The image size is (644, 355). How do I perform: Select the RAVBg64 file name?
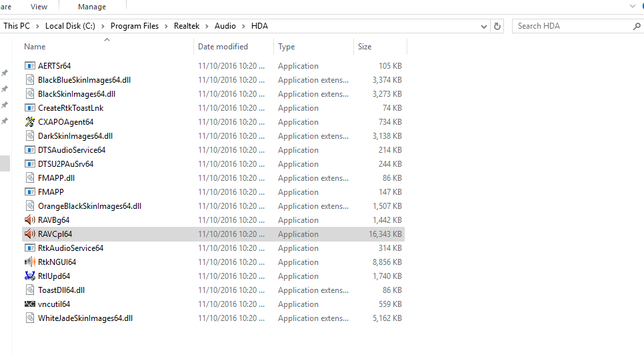pos(54,220)
